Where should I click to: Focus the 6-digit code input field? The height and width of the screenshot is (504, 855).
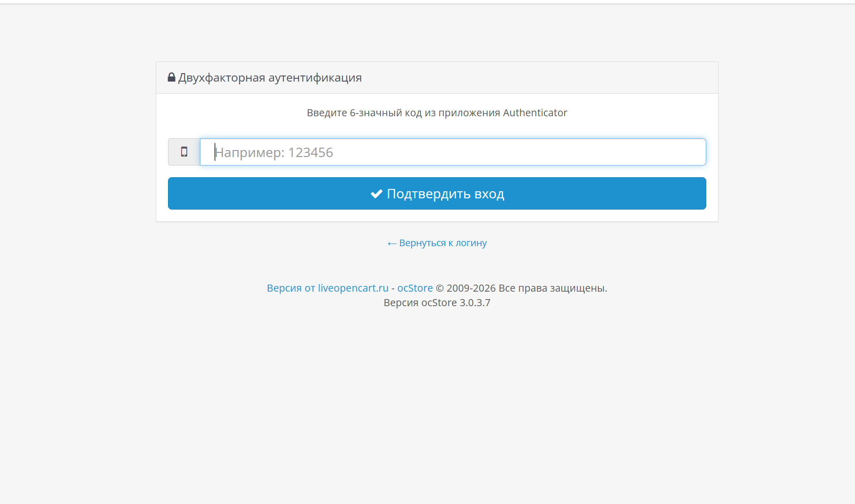(x=453, y=152)
